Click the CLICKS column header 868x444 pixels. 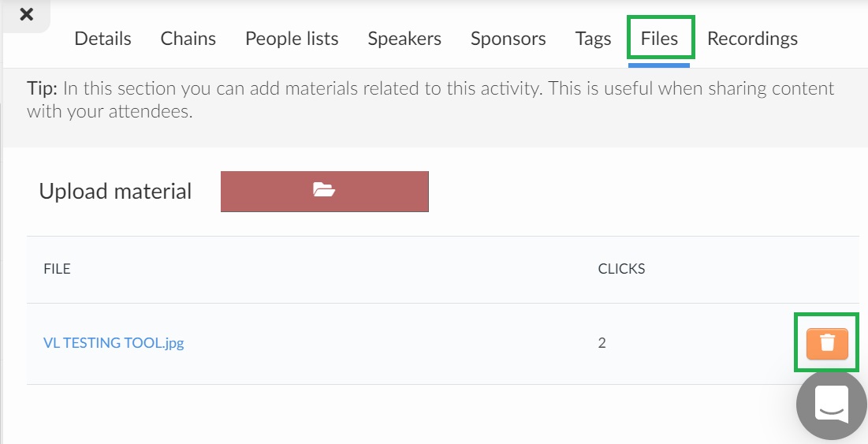point(621,269)
